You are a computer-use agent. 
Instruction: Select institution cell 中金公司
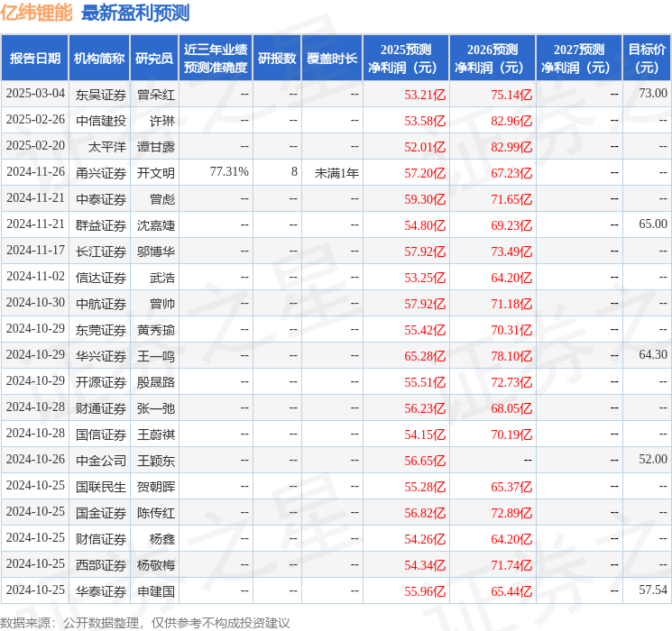pos(101,461)
